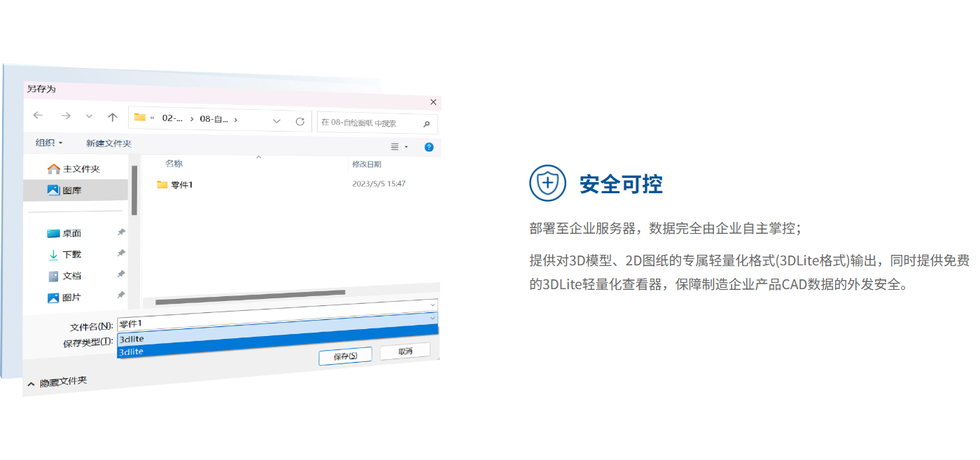The image size is (980, 460).
Task: Close the 另存为 dialog
Action: pyautogui.click(x=433, y=102)
